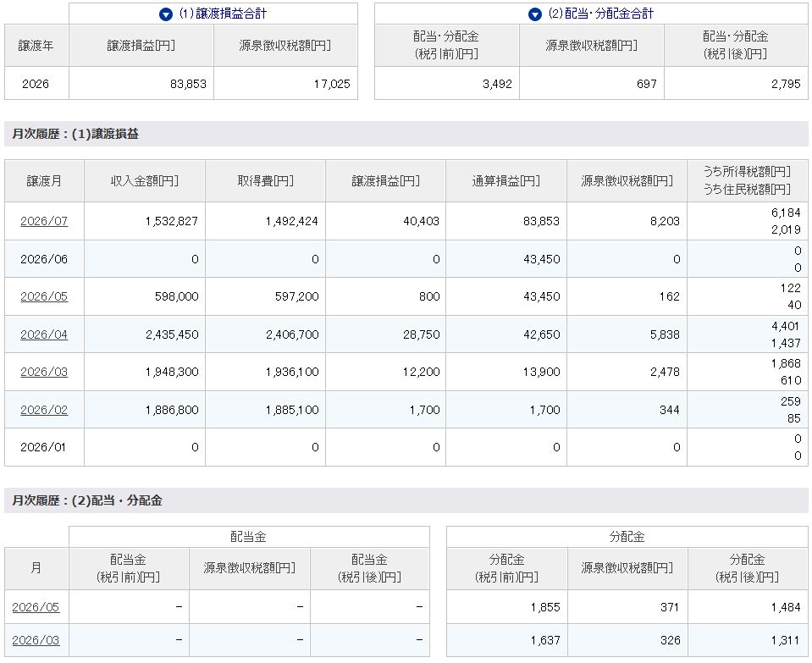
Task: Select withholding tax 2,478 for 2026/03
Action: (665, 372)
